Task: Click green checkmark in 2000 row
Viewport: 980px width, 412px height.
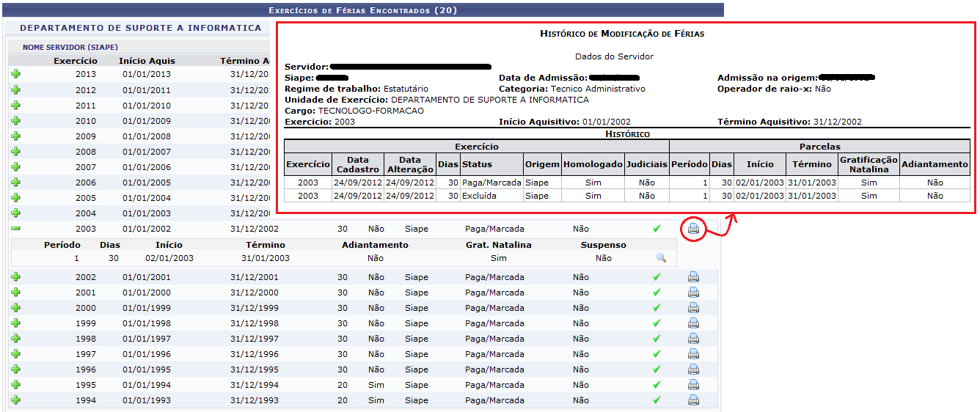Action: (x=657, y=308)
